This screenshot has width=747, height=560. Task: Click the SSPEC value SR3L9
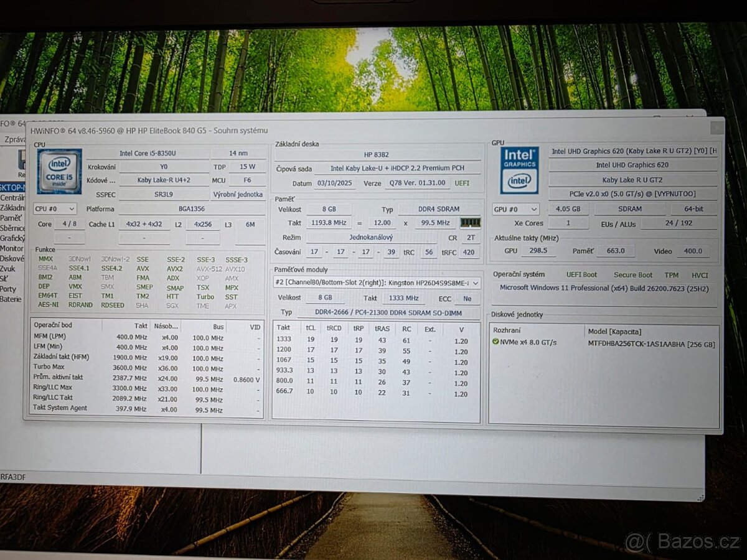coord(164,194)
